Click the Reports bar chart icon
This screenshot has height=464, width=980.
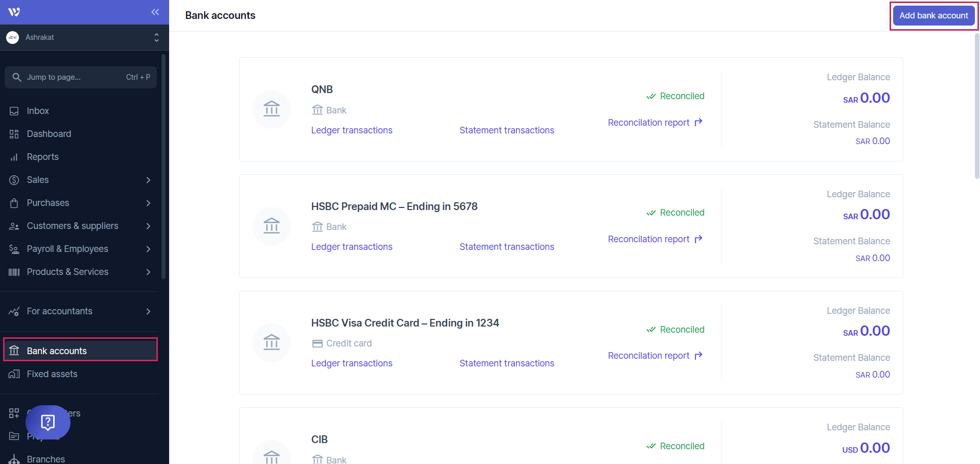[14, 157]
